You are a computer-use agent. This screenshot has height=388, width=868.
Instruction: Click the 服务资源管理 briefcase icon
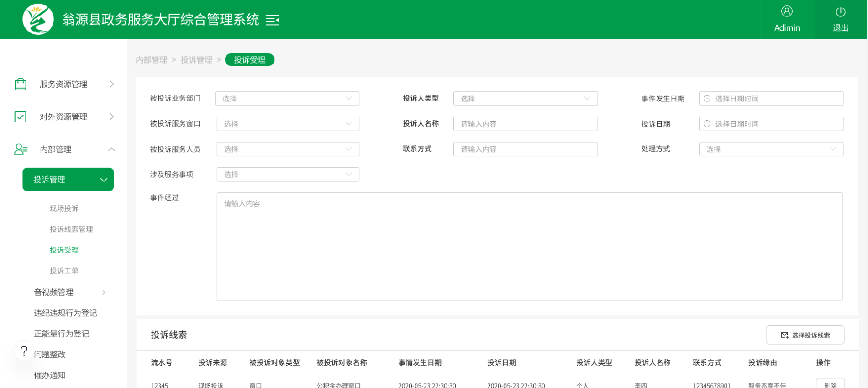click(x=21, y=84)
